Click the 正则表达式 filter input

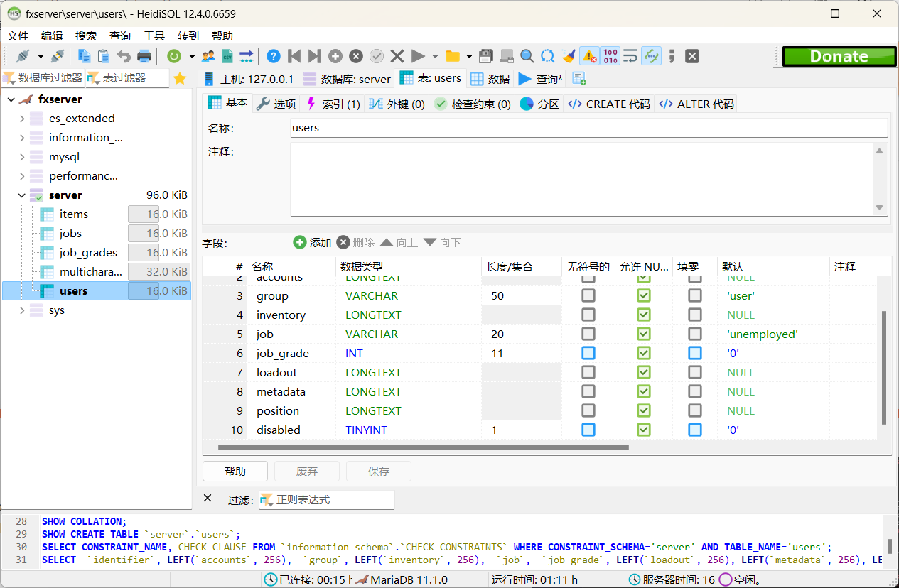(326, 500)
